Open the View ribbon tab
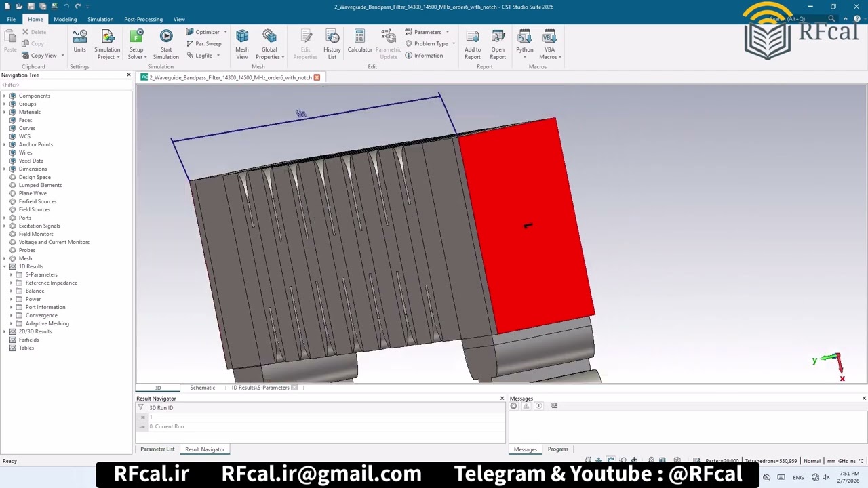This screenshot has width=868, height=488. click(x=179, y=19)
